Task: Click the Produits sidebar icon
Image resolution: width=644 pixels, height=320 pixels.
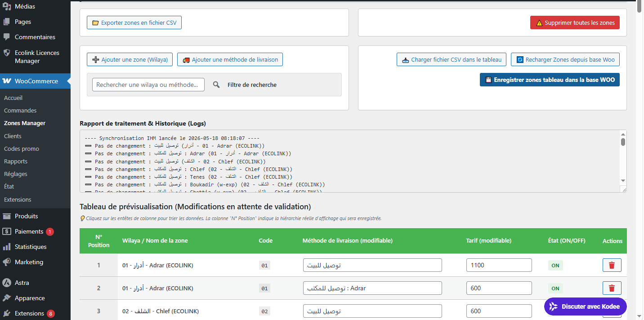Action: coord(7,216)
